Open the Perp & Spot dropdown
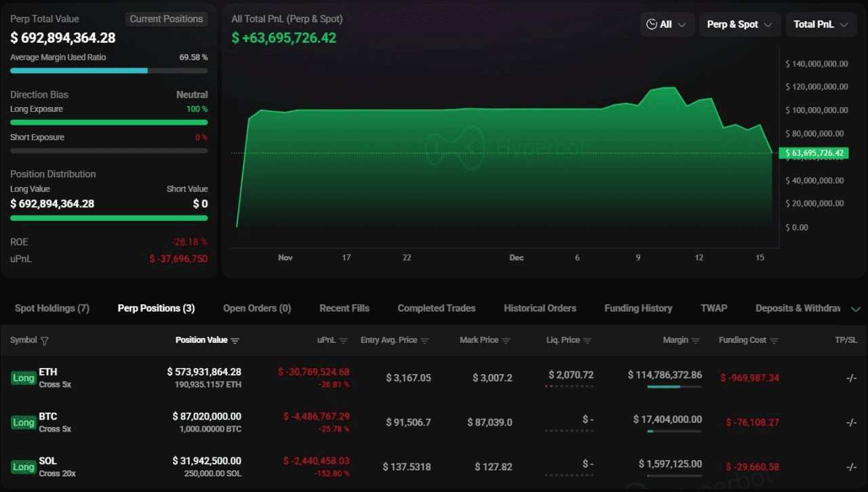This screenshot has height=492, width=868. (739, 24)
